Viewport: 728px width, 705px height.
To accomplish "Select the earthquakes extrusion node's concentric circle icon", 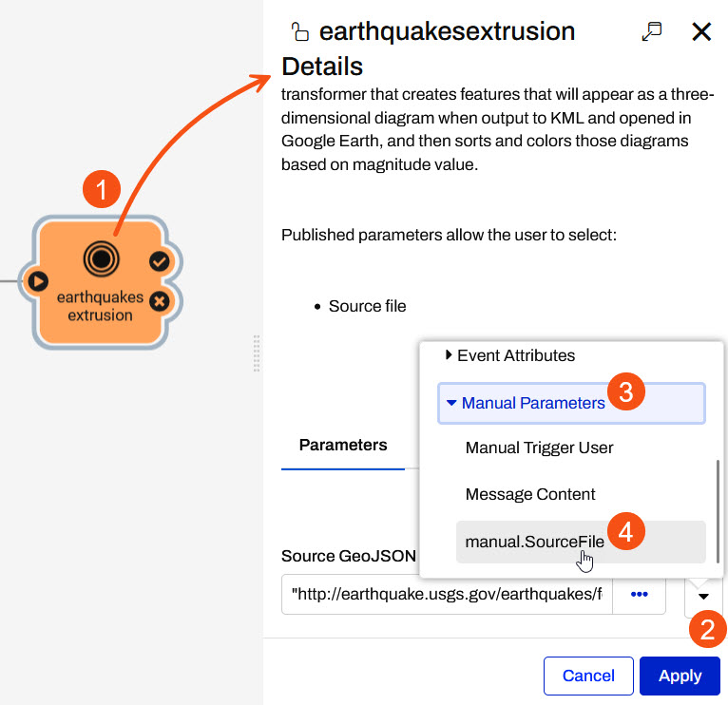I will tap(100, 257).
